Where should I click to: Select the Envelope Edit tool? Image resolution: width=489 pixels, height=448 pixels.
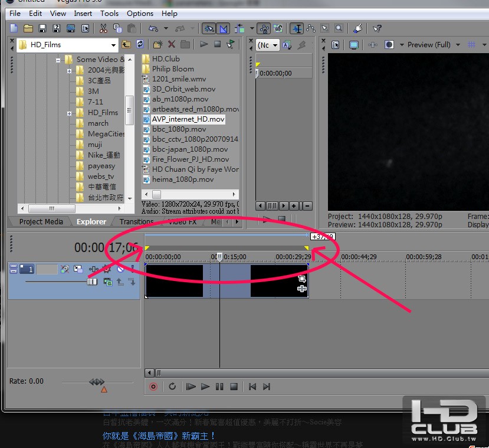click(x=311, y=28)
